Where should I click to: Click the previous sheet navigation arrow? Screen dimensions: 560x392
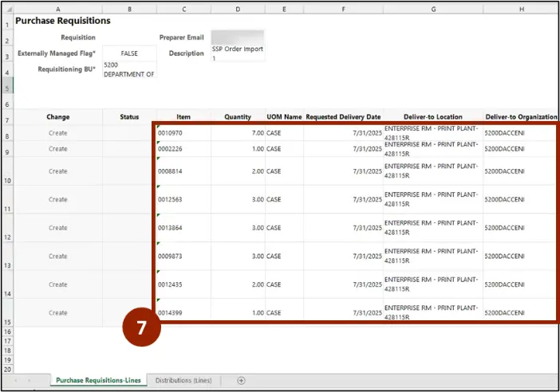(x=18, y=381)
